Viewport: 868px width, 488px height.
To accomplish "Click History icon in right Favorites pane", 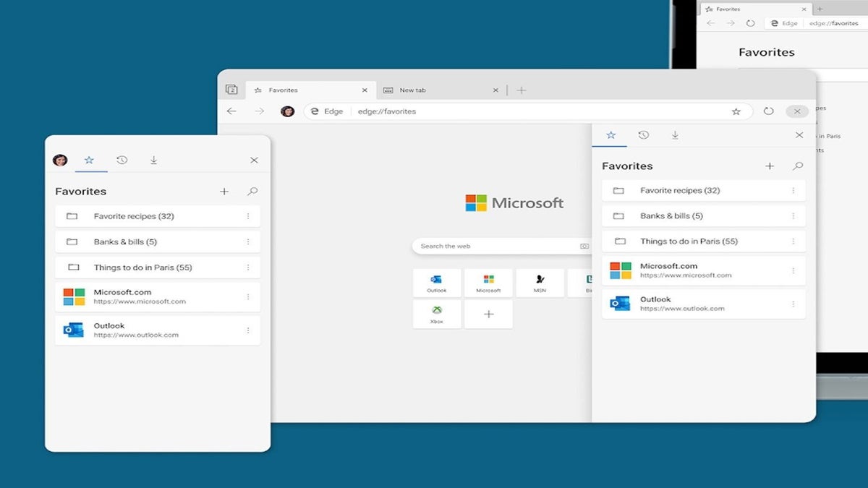I will 643,135.
